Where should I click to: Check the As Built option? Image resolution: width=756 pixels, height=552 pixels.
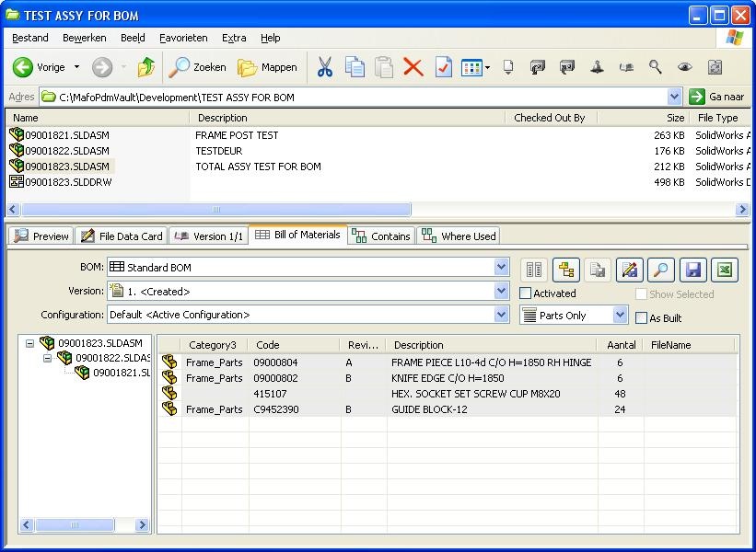(x=642, y=318)
